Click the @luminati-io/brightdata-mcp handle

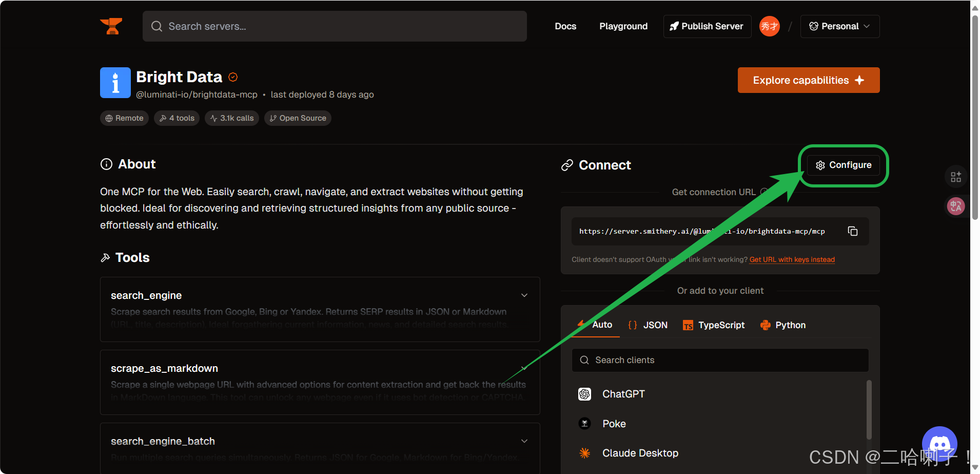tap(197, 94)
